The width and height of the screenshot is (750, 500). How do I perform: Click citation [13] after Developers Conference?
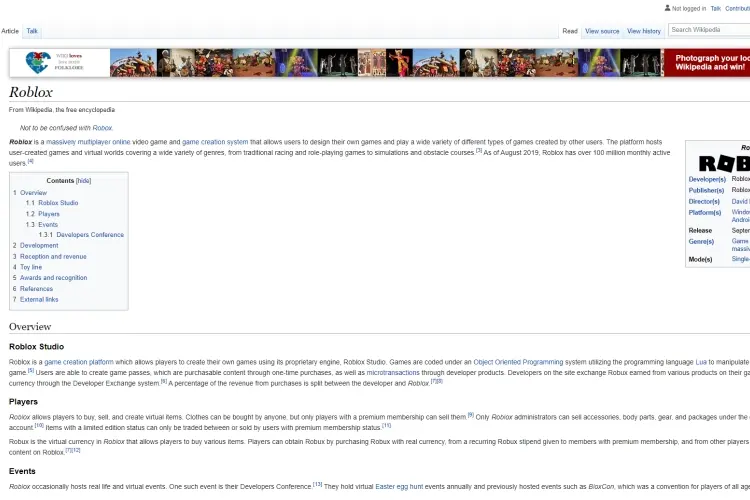coord(318,484)
